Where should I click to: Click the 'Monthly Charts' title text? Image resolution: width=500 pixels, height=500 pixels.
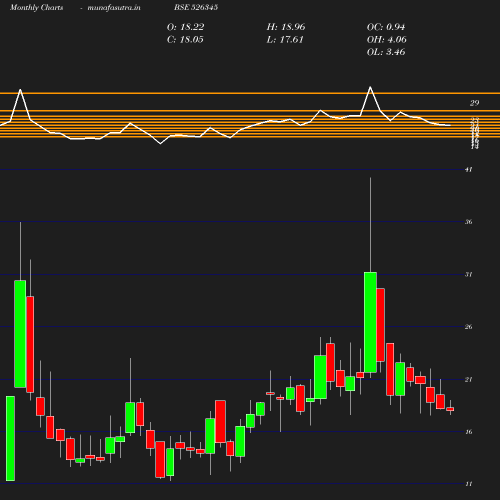coord(36,7)
